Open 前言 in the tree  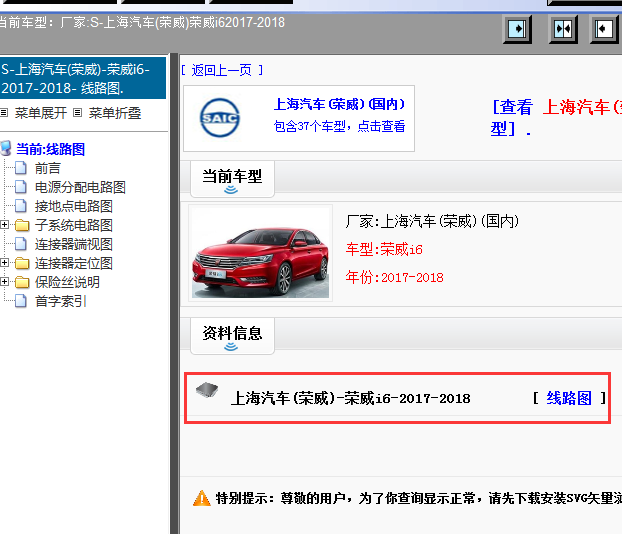(x=48, y=168)
